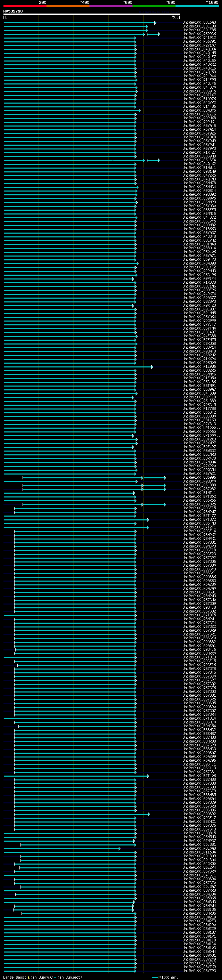Image resolution: width=222 pixels, height=980 pixels.
Task: Select the UniRef100_A1XFZ7 label
Action: pyautogui.click(x=199, y=153)
